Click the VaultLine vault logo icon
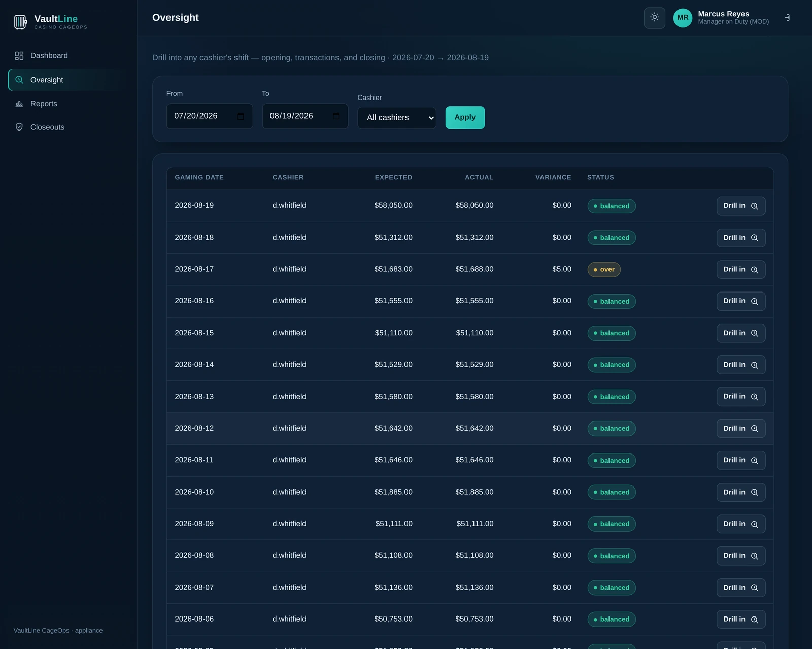 [x=20, y=22]
